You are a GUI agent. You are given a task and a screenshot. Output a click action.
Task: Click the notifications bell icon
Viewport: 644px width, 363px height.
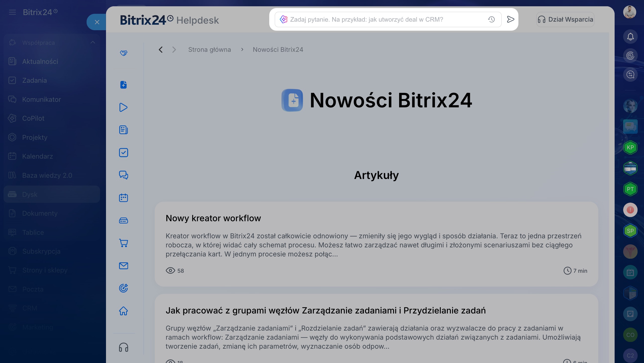630,37
